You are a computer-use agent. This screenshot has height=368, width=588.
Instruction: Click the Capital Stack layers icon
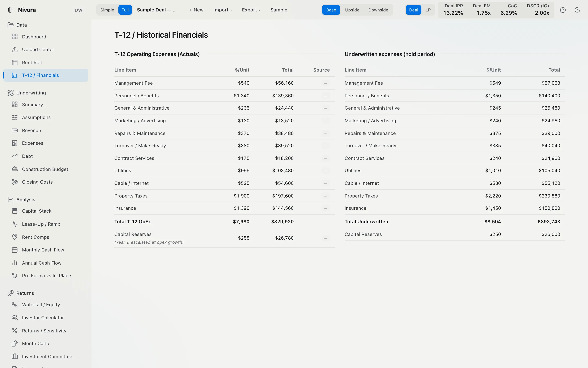[x=14, y=211]
